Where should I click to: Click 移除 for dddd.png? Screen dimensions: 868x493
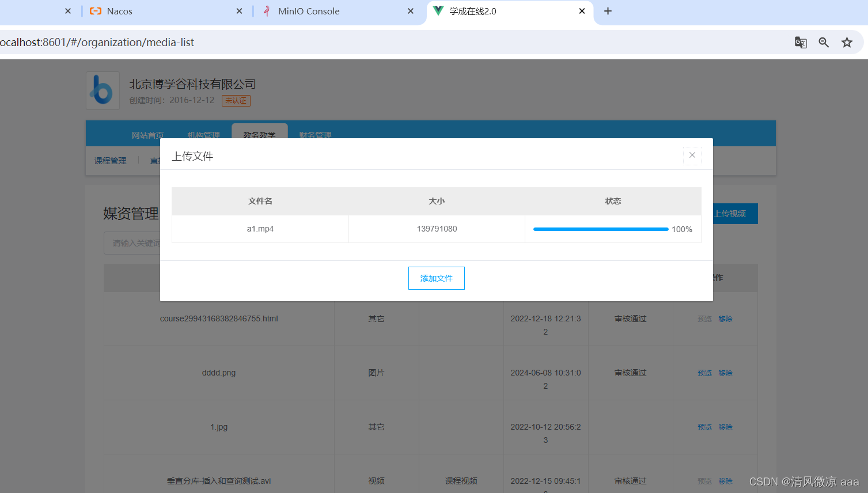click(x=725, y=373)
